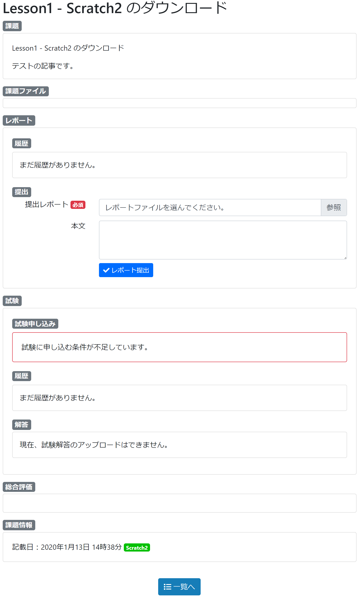Click the 課題情報 section label
This screenshot has height=599, width=364.
19,525
